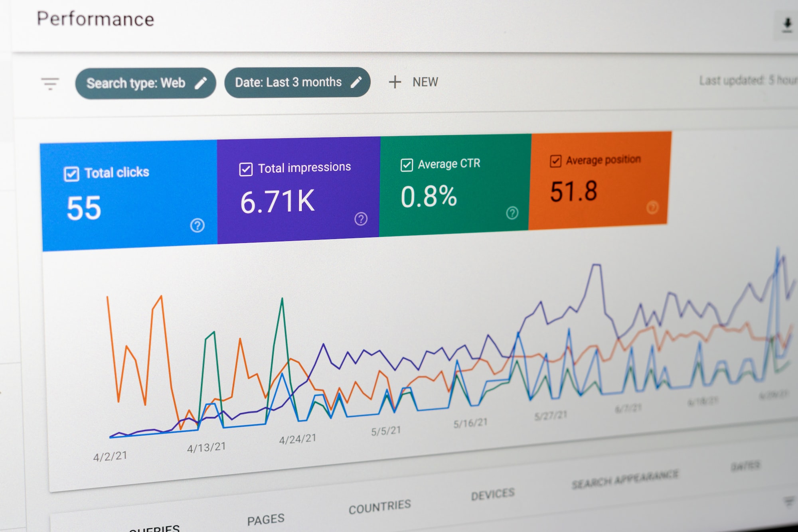Click the filter/sort icon on the left
The image size is (798, 532).
coord(50,83)
